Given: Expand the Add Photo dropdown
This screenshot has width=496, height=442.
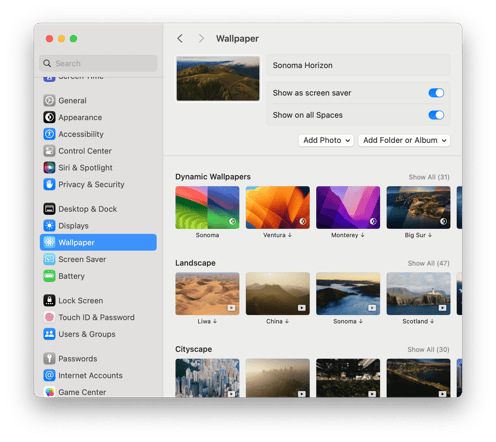Looking at the screenshot, I should coord(326,140).
